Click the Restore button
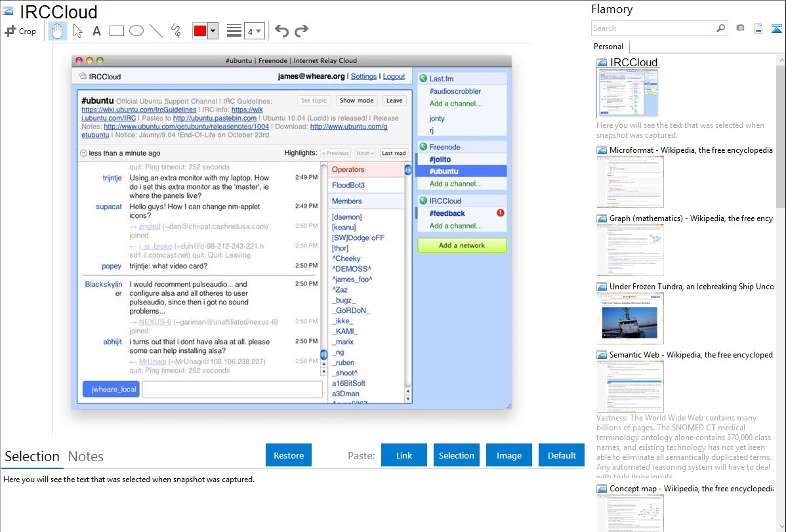This screenshot has height=532, width=786. pyautogui.click(x=289, y=455)
